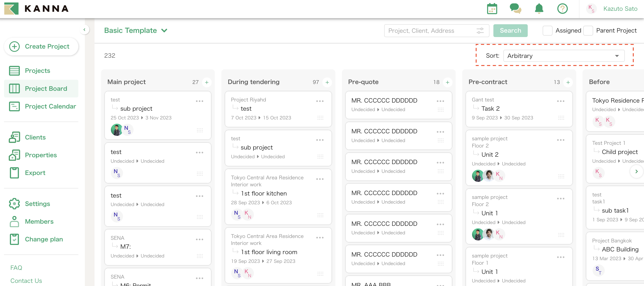Open the calendar icon in header
Image resolution: width=644 pixels, height=286 pixels.
point(492,9)
